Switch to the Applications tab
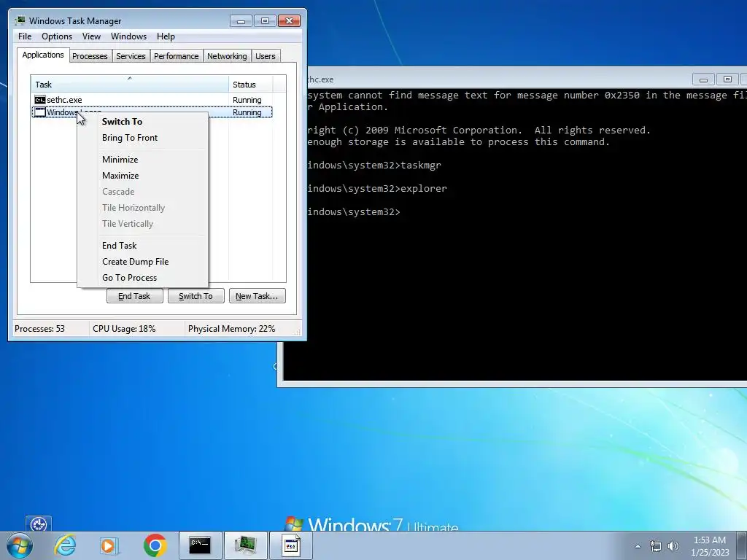 pyautogui.click(x=43, y=55)
